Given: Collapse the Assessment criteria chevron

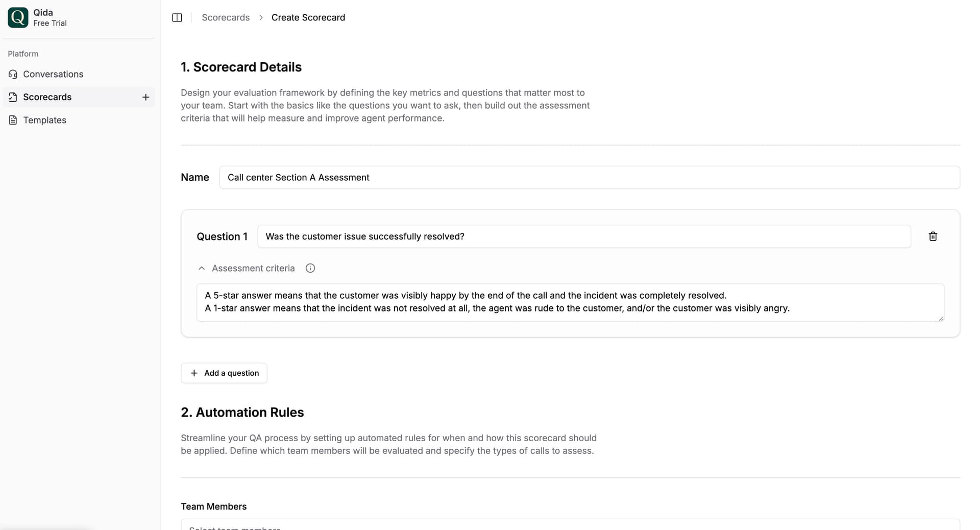Looking at the screenshot, I should (202, 268).
